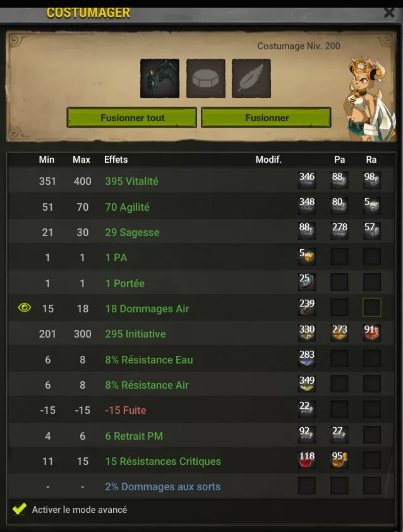Click the Fusionner button

click(266, 118)
